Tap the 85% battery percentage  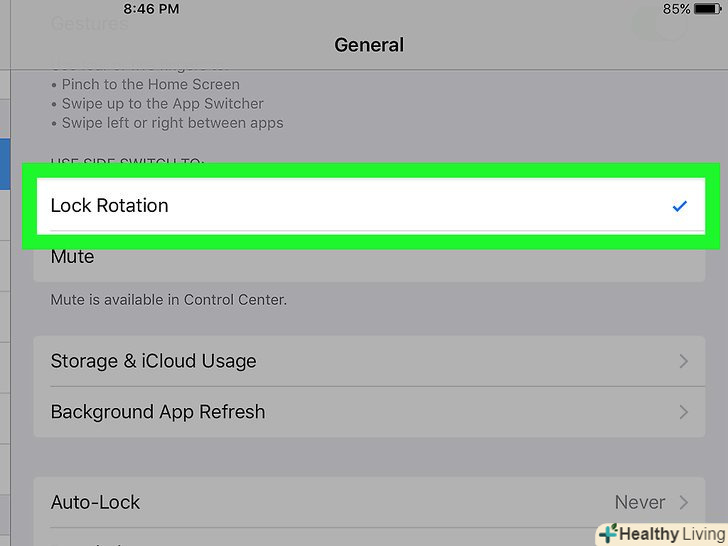(x=676, y=9)
